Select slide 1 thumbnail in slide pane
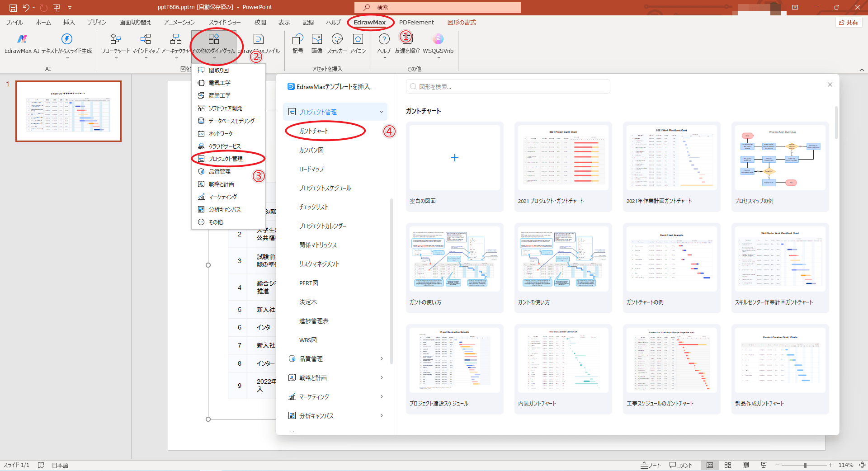This screenshot has width=868, height=471. click(69, 111)
